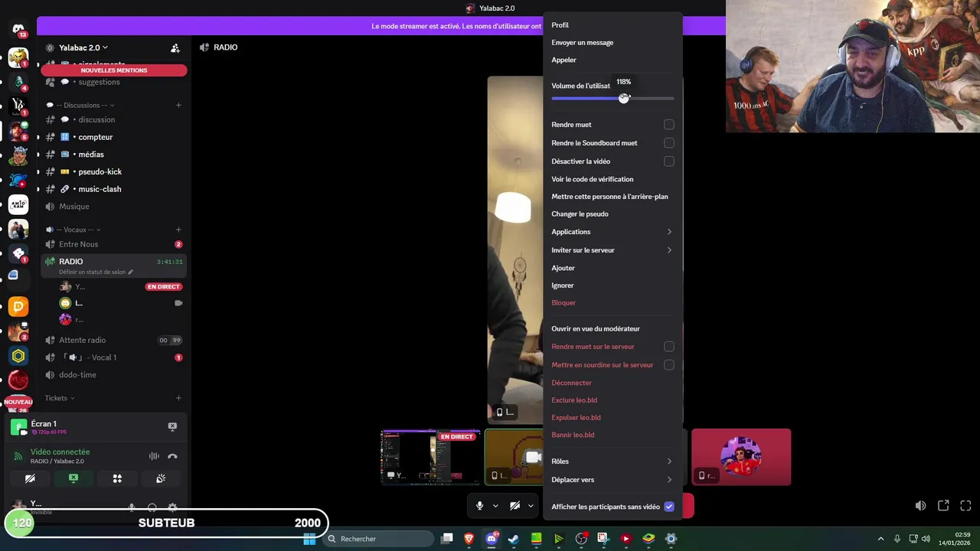Open Windows Start menu
This screenshot has width=980, height=551.
point(309,539)
